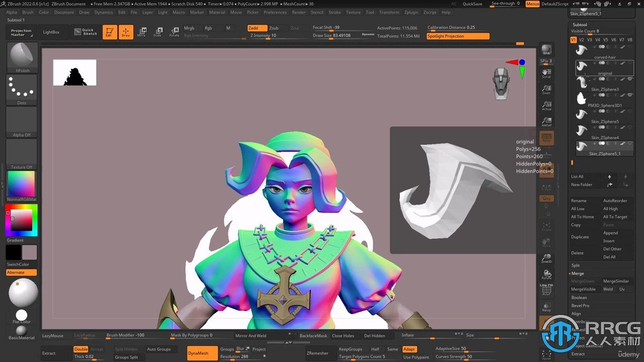Click the Xpose icon
Image resolution: width=644 pixels, height=362 pixels.
click(546, 354)
